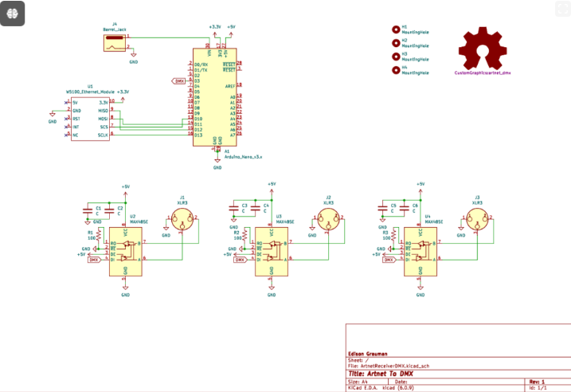This screenshot has width=571, height=392.
Task: Select the dark red gear logo graphic
Action: pyautogui.click(x=483, y=48)
